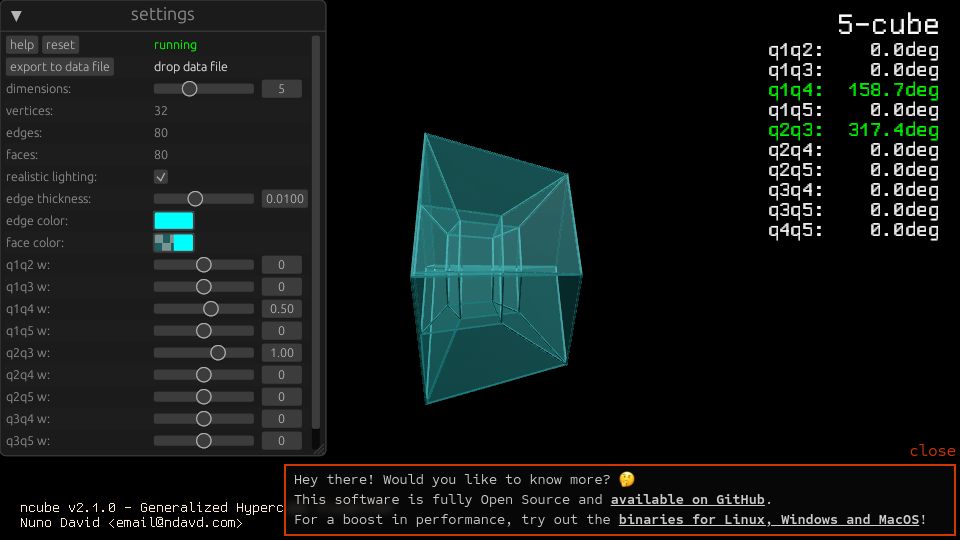Reset the hypercube settings

tap(60, 45)
